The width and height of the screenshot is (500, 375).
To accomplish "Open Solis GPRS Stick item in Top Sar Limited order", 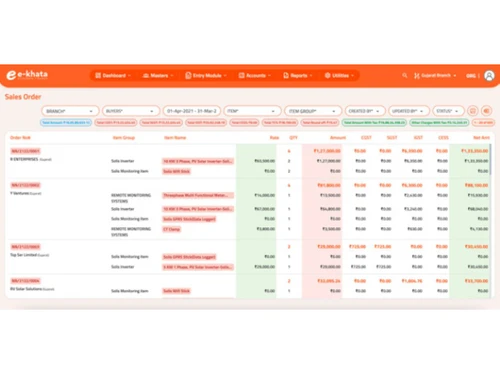I will [189, 257].
